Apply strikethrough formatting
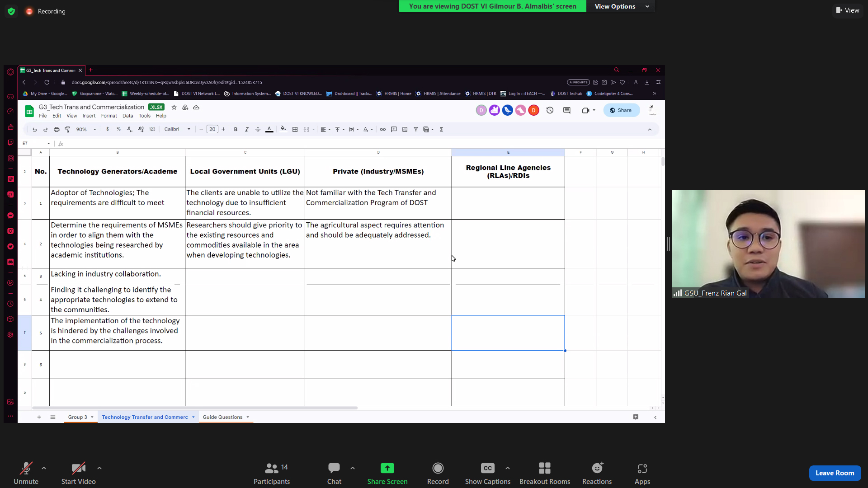The width and height of the screenshot is (868, 488). click(x=258, y=129)
